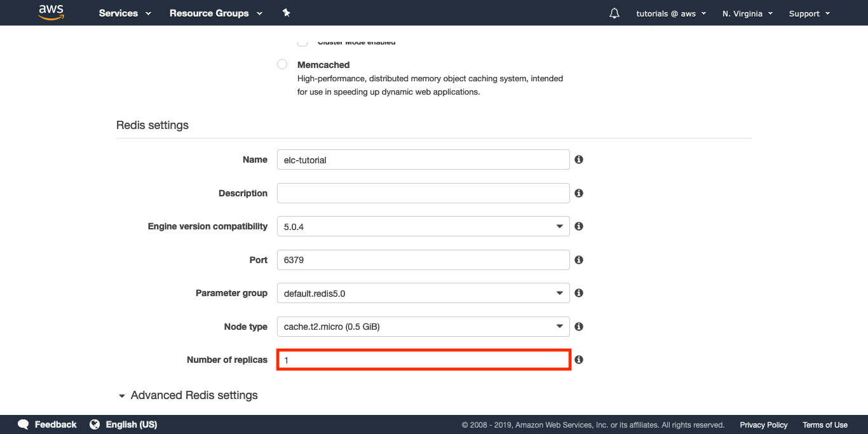Image resolution: width=868 pixels, height=434 pixels.
Task: Click the Name input field
Action: tap(423, 159)
